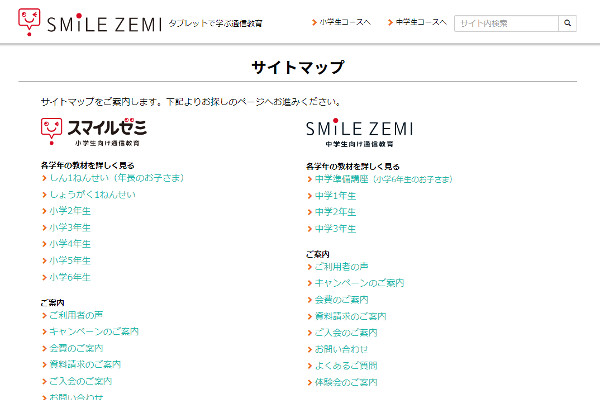Focus the サイト内検索 search field
600x400 pixels.
pos(506,23)
